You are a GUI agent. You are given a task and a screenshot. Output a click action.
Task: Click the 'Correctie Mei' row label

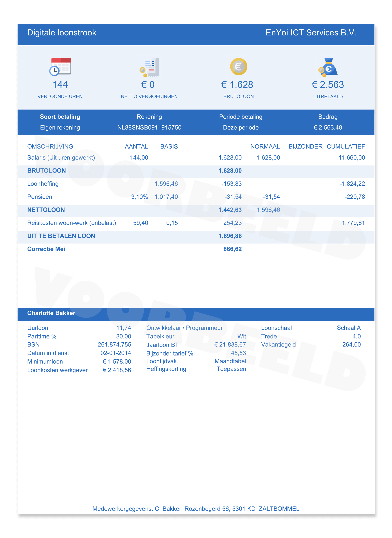click(46, 249)
